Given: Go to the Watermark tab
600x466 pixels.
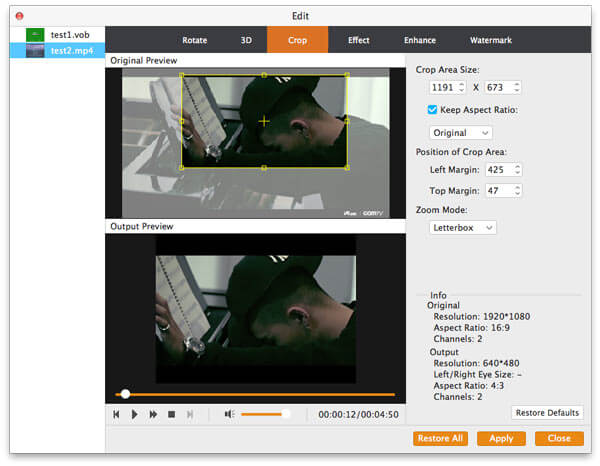Looking at the screenshot, I should pos(491,40).
